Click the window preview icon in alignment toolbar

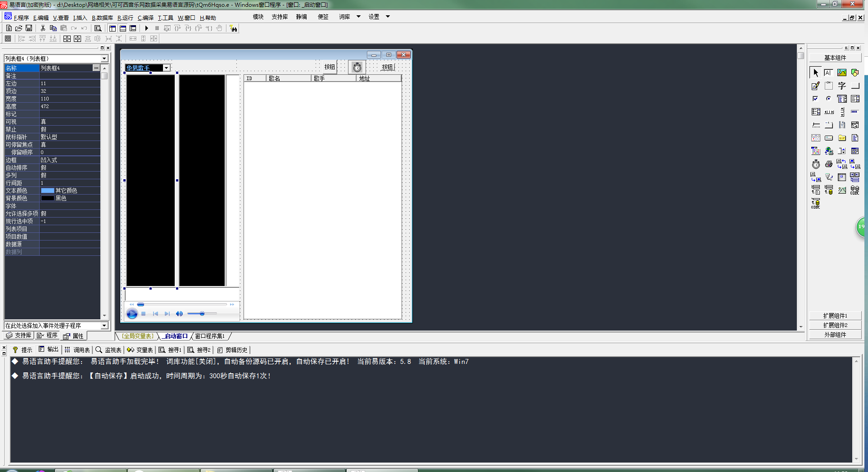[x=8, y=39]
